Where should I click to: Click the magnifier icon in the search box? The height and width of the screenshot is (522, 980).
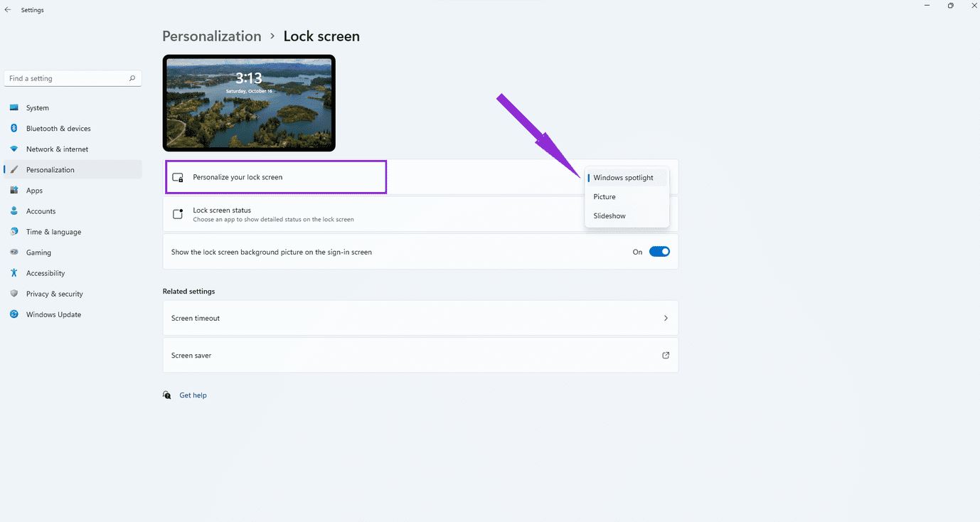(x=132, y=78)
